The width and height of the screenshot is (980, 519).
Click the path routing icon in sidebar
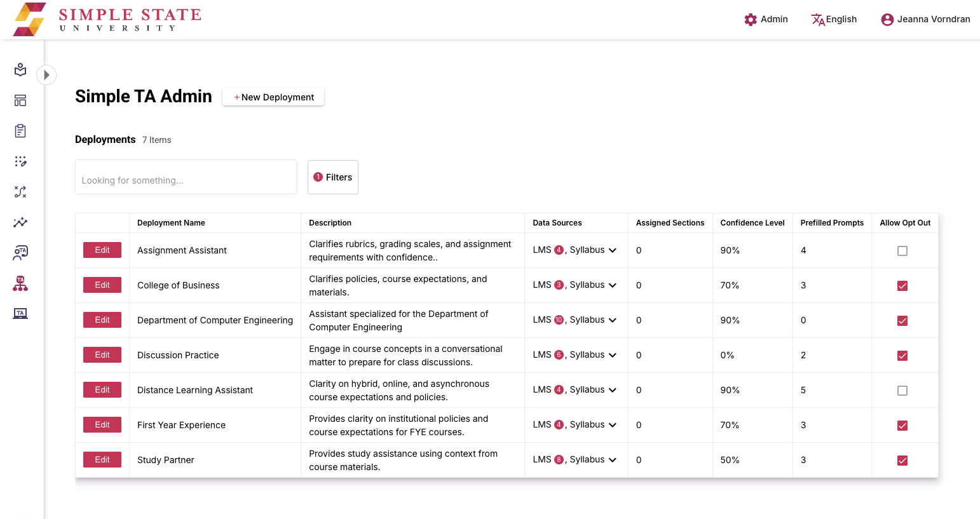click(20, 192)
